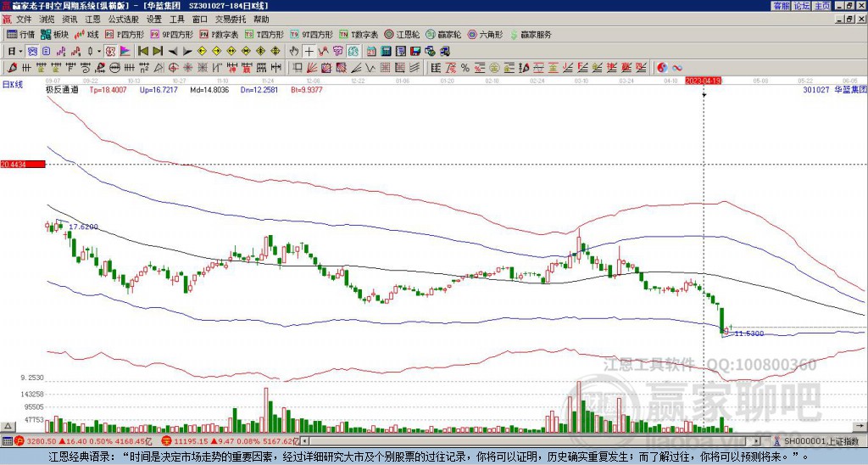The image size is (868, 465).
Task: Open the 9P四方形 tool
Action: [171, 34]
